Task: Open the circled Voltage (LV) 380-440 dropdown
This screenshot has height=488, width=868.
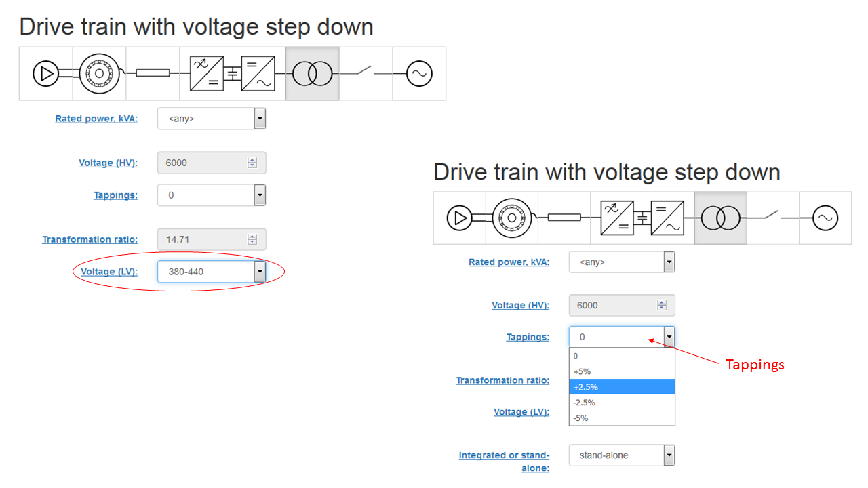Action: point(212,272)
